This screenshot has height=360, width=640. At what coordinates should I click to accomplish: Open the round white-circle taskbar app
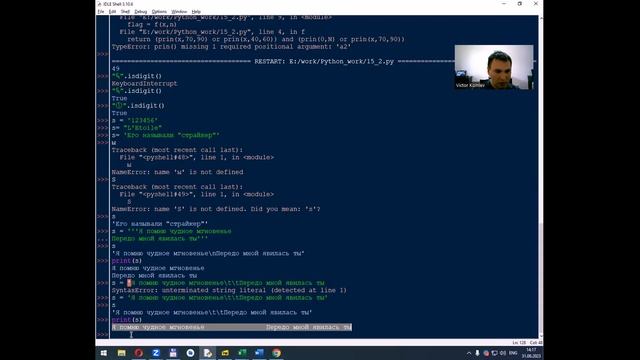tap(190, 353)
